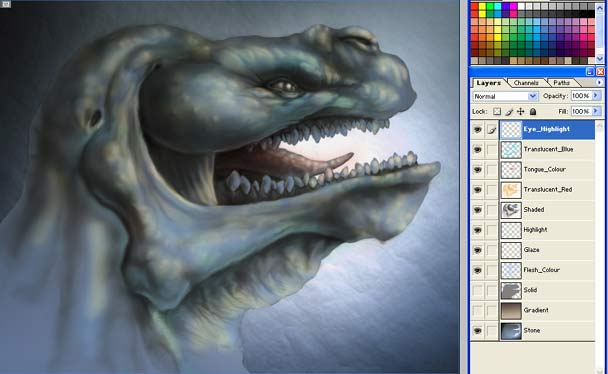The width and height of the screenshot is (608, 374).
Task: Toggle link box for Translucent_Blue layer
Action: click(x=492, y=150)
